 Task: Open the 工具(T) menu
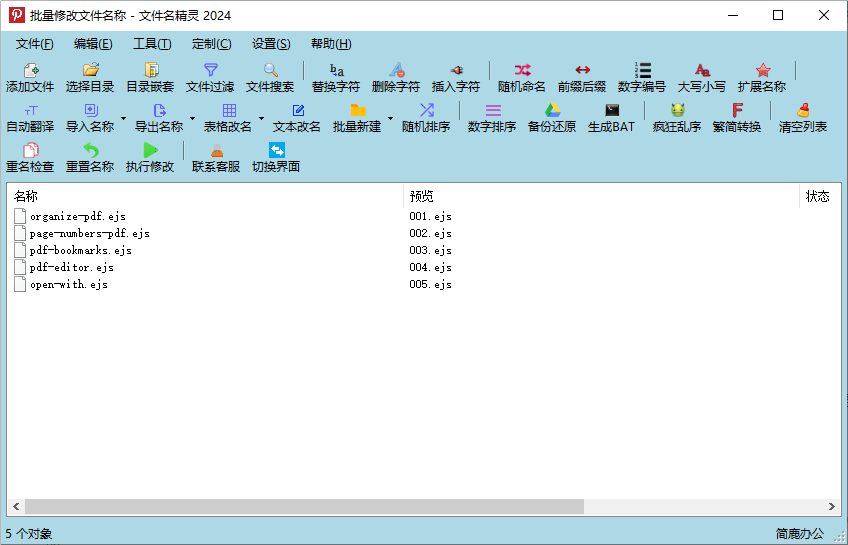(x=152, y=44)
